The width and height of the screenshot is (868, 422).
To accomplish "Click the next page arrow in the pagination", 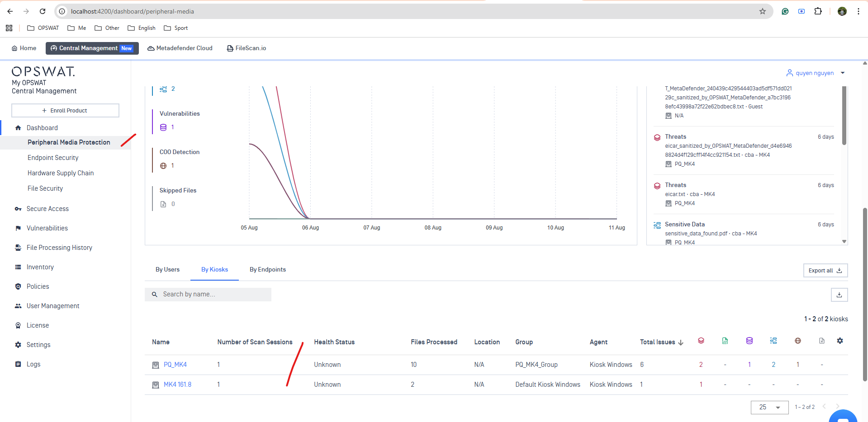I will pos(838,406).
